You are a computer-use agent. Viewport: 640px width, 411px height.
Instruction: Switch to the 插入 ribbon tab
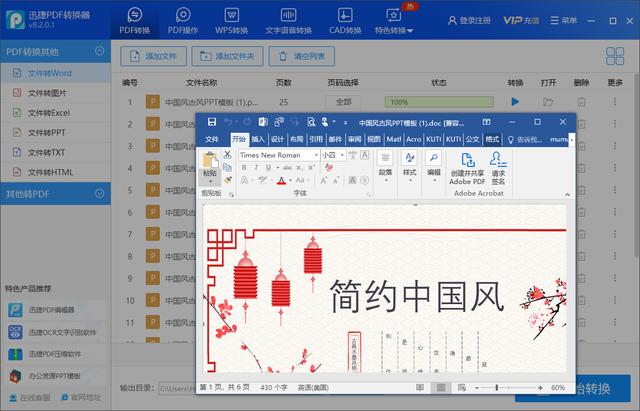tap(258, 139)
